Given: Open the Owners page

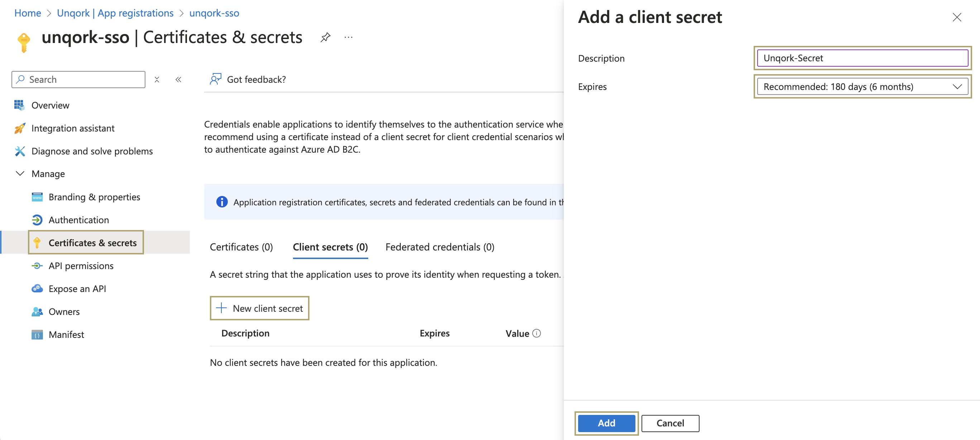Looking at the screenshot, I should tap(64, 312).
